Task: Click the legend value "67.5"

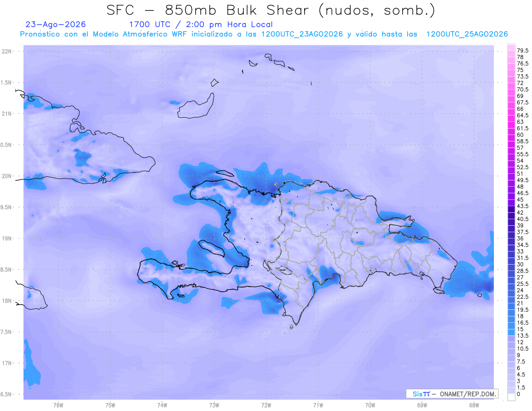Action: (x=523, y=102)
